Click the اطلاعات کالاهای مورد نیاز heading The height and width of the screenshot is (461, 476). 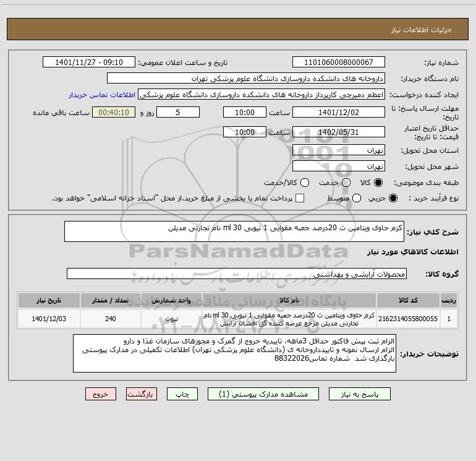(413, 252)
